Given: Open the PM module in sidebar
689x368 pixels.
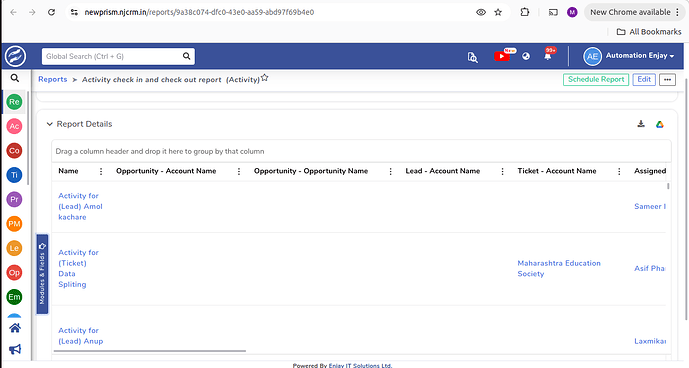Looking at the screenshot, I should click(x=14, y=224).
